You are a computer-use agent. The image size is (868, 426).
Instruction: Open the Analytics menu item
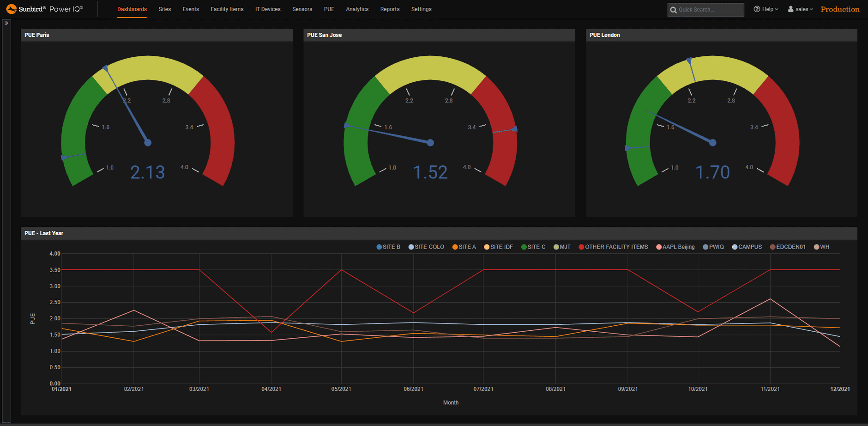coord(357,9)
